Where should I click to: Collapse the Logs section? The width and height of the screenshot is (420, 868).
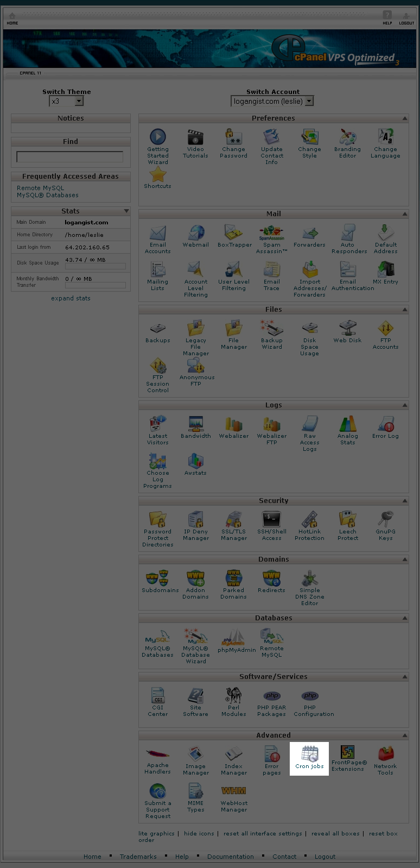[x=405, y=405]
